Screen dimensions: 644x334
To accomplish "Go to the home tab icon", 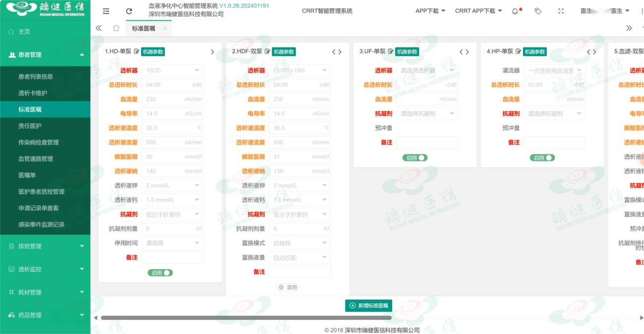I will tap(116, 28).
